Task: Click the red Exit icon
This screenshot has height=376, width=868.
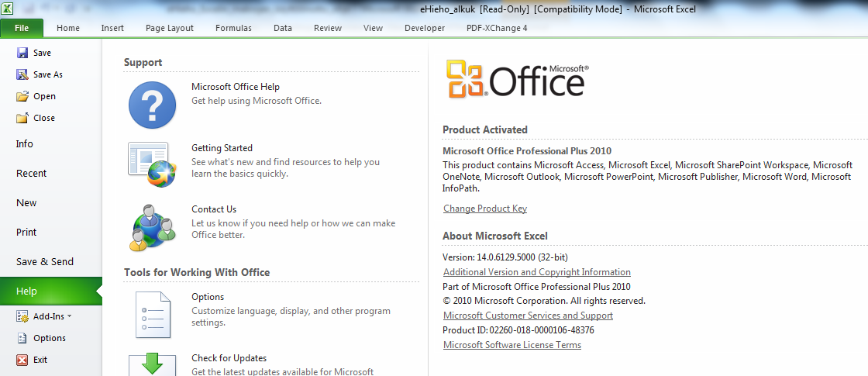Action: point(22,360)
